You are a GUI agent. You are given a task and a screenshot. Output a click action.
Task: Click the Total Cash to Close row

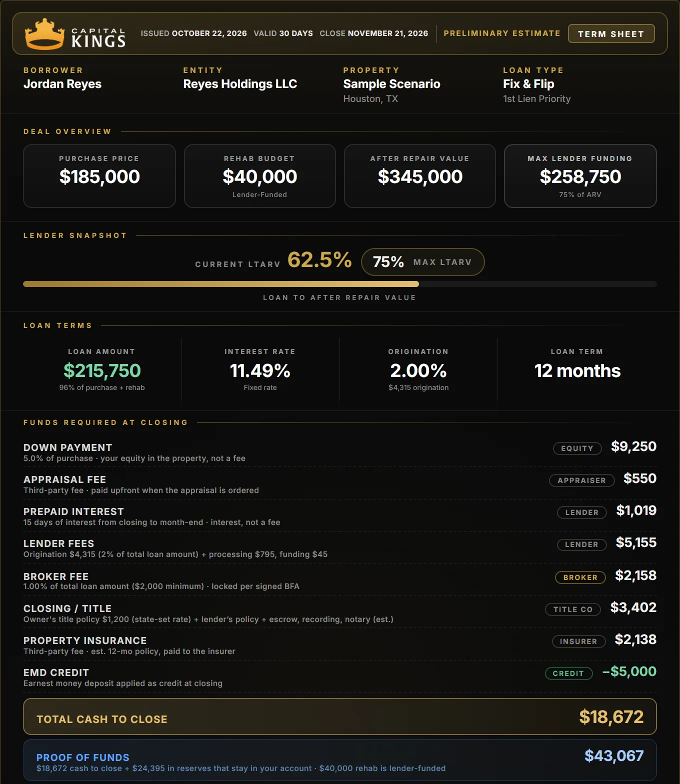click(x=340, y=716)
